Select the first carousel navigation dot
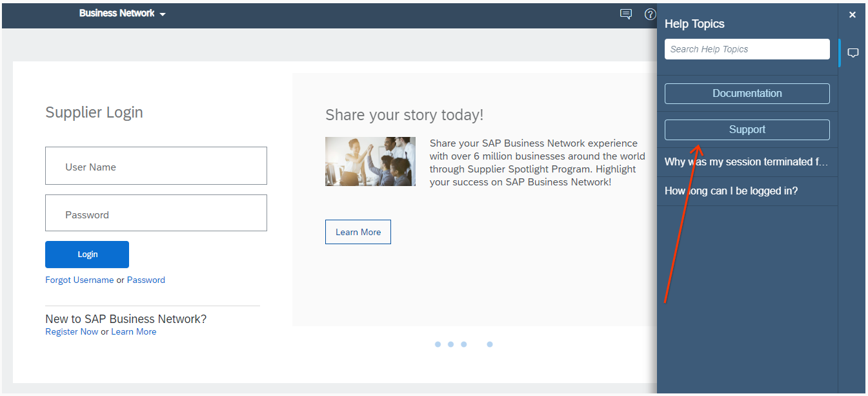The height and width of the screenshot is (396, 868). (x=438, y=344)
